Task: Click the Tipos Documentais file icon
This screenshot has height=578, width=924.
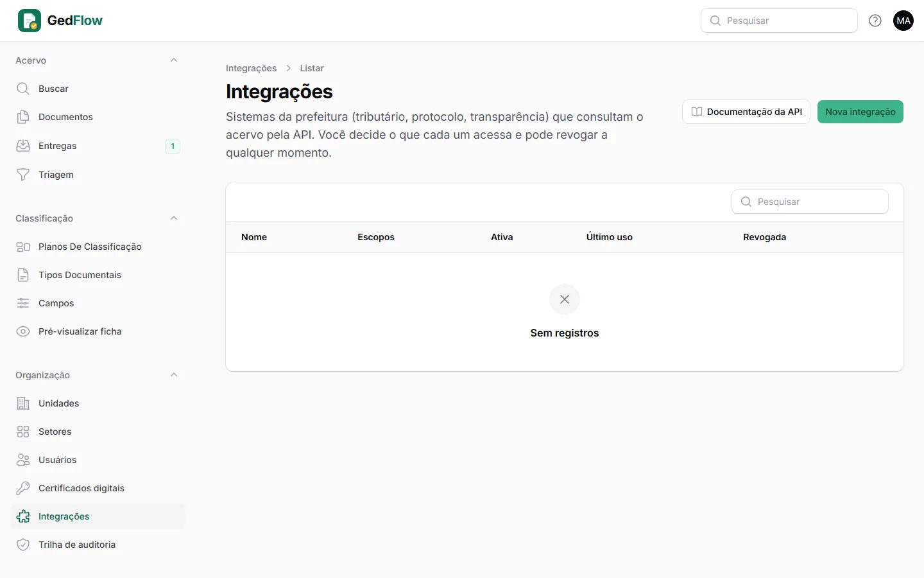Action: click(x=23, y=275)
